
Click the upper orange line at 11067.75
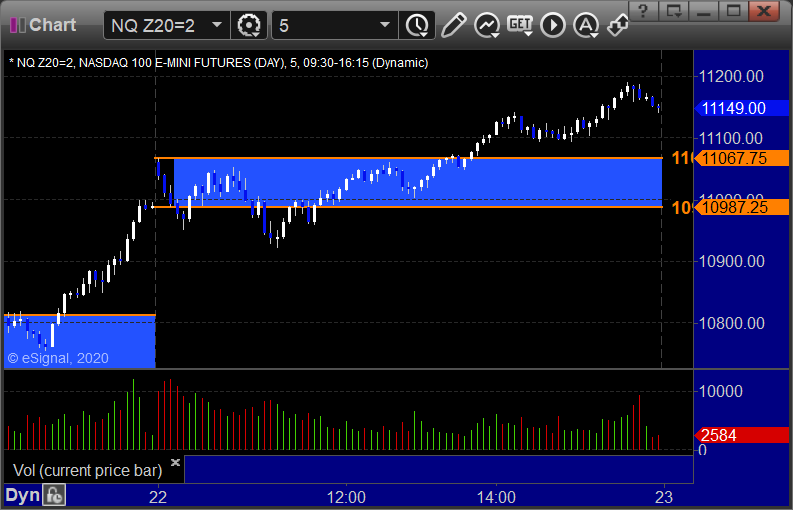pyautogui.click(x=408, y=158)
